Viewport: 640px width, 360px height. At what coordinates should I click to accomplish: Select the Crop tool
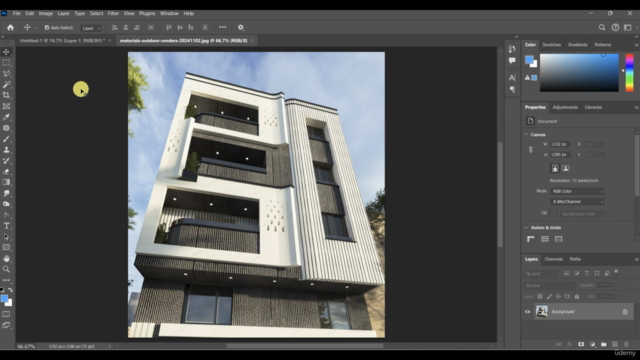pyautogui.click(x=6, y=96)
